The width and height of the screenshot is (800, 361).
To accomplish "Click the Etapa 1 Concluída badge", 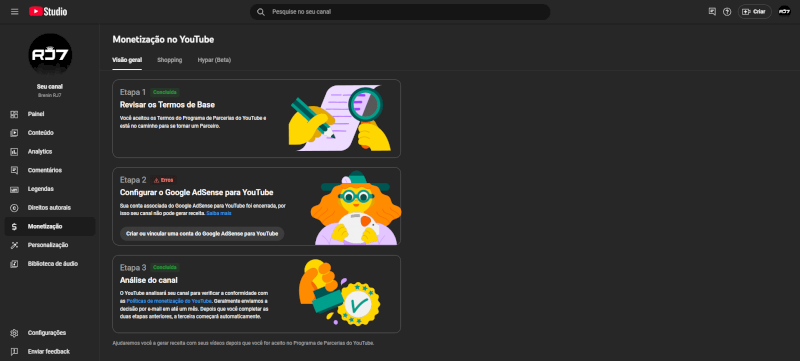I will (165, 92).
